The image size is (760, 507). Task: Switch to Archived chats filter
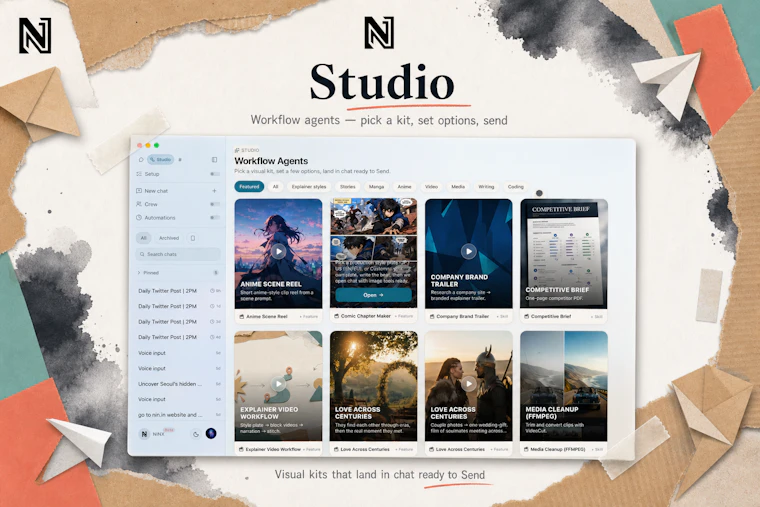(169, 238)
